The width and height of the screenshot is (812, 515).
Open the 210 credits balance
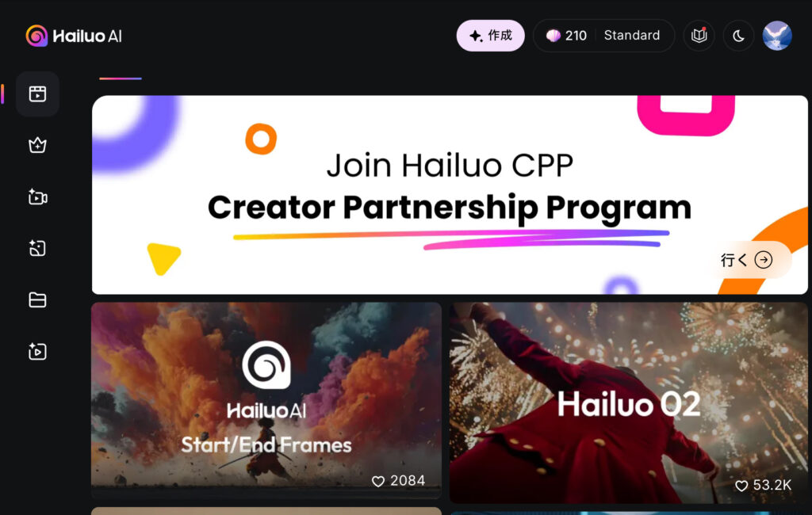click(x=566, y=36)
